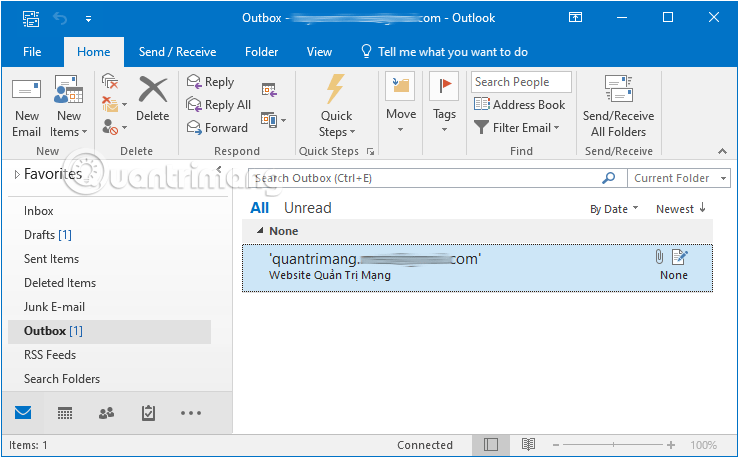Click the Ignore conversation icon
This screenshot has height=458, width=738.
[x=110, y=81]
